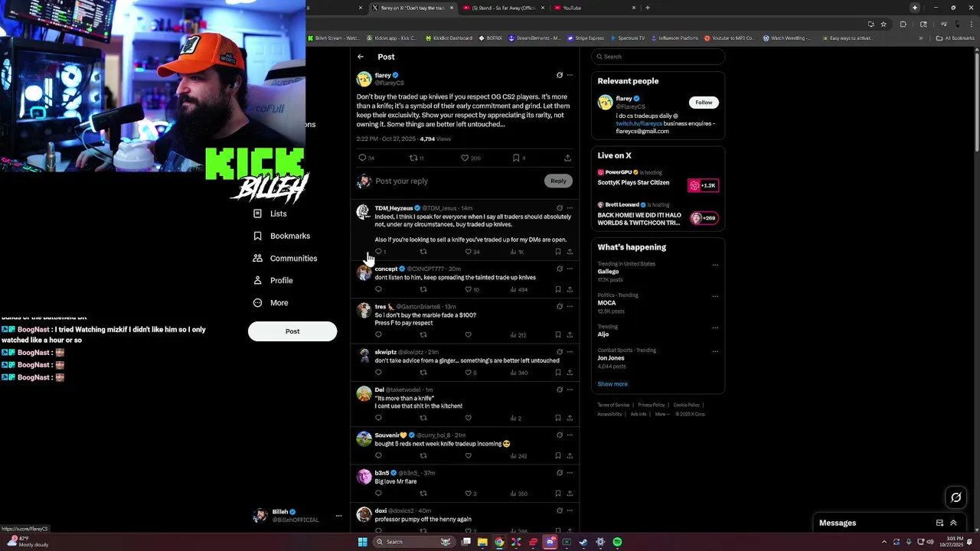
Task: Bookmark skwiptz's reply
Action: click(x=557, y=373)
